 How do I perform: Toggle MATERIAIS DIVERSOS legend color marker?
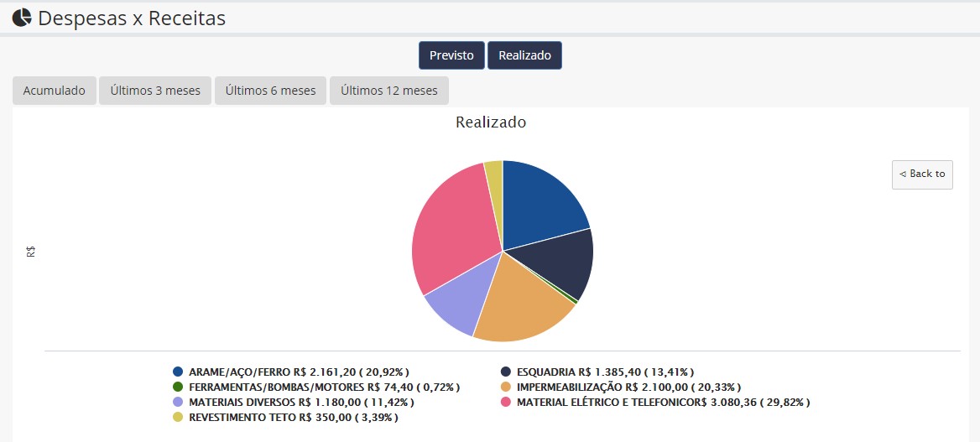(x=178, y=403)
